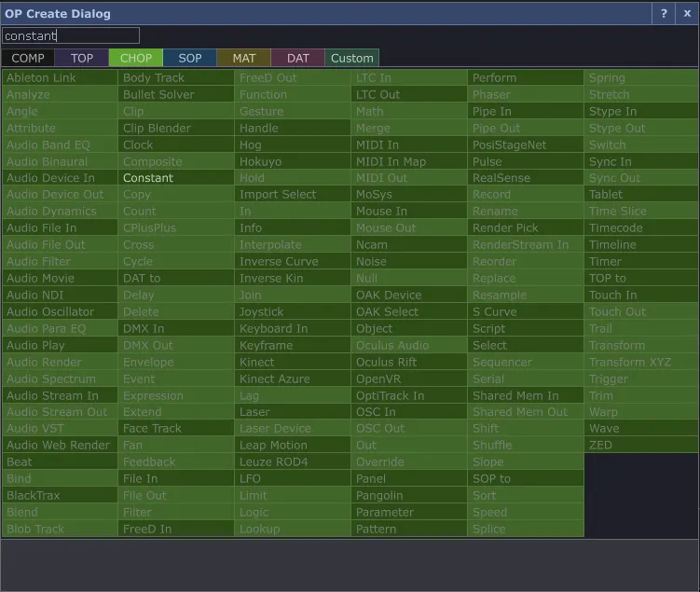Choose the DMX In operator
The height and width of the screenshot is (592, 700).
(176, 328)
